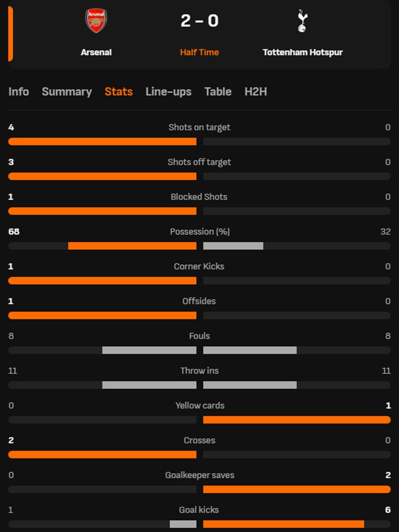The width and height of the screenshot is (399, 532).
Task: Click the Corner Kicks progress bar
Action: tap(199, 280)
